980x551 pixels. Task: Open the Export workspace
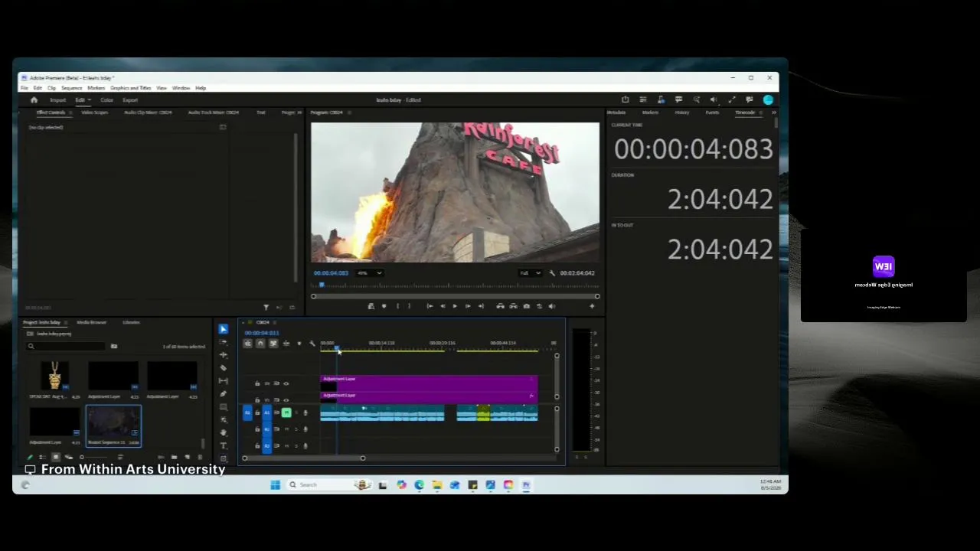130,100
